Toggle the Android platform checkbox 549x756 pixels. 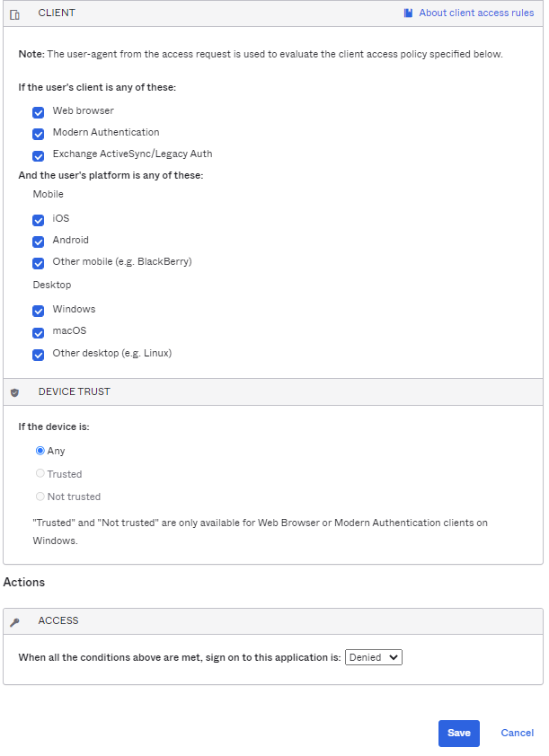pyautogui.click(x=39, y=242)
